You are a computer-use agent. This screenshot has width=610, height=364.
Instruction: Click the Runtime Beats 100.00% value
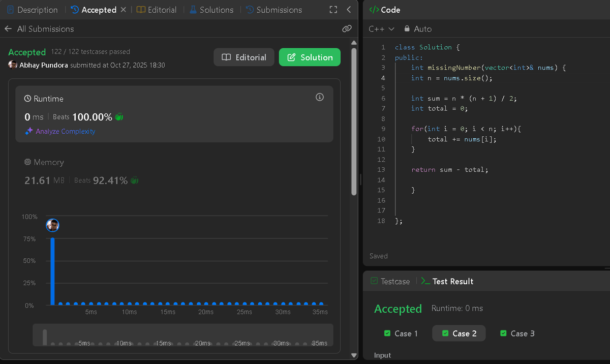[x=92, y=117]
